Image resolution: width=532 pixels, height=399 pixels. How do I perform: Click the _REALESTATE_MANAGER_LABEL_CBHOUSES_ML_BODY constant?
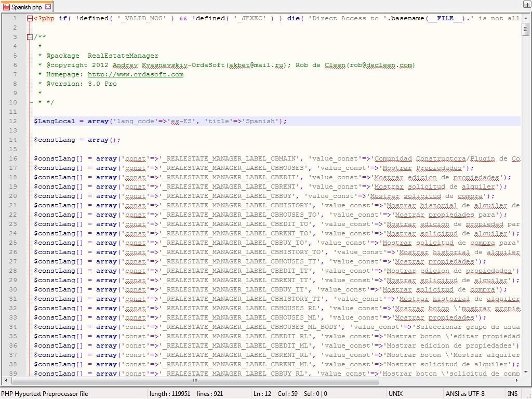coord(250,327)
